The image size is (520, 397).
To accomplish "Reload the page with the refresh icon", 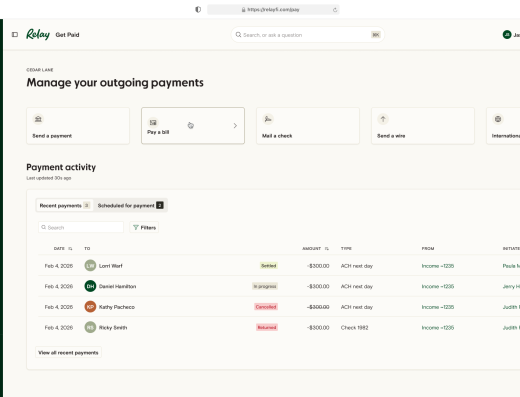I will point(335,10).
